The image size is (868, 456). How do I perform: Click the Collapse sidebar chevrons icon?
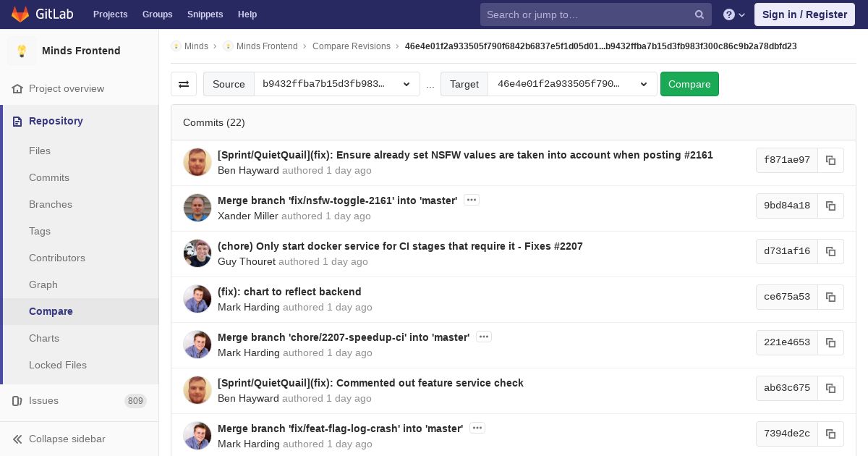pyautogui.click(x=17, y=439)
